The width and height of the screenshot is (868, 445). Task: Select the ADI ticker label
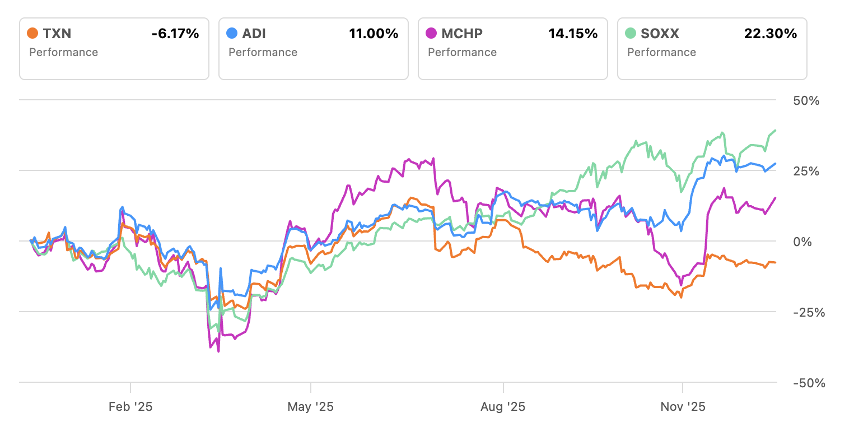254,34
